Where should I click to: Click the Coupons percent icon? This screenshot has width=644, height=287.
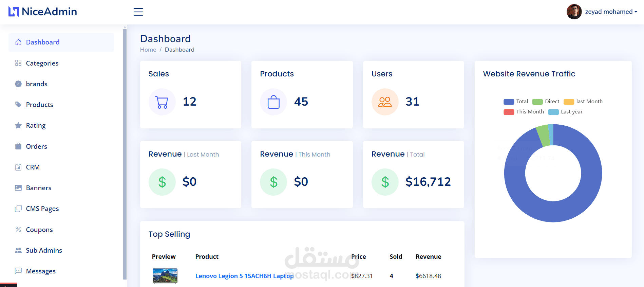(x=18, y=230)
